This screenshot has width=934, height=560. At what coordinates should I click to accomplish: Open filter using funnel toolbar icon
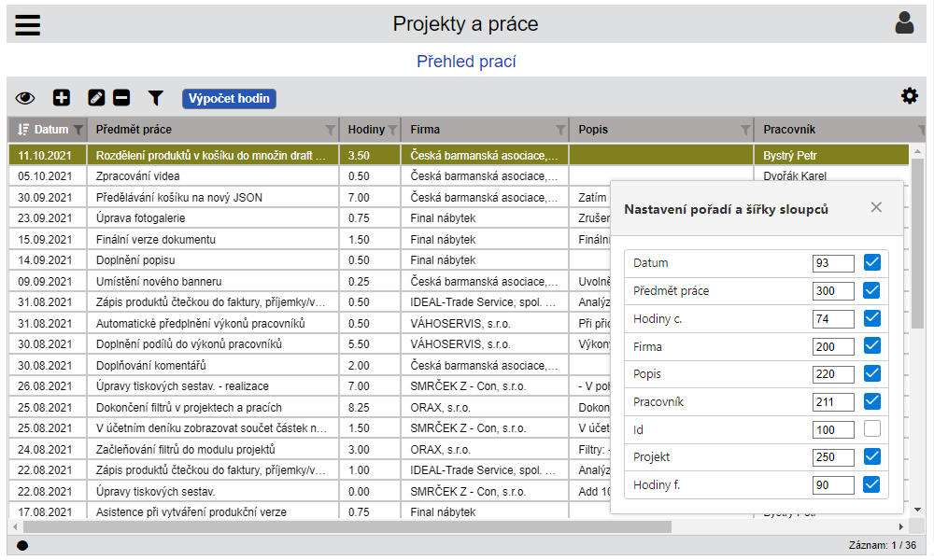tap(156, 98)
